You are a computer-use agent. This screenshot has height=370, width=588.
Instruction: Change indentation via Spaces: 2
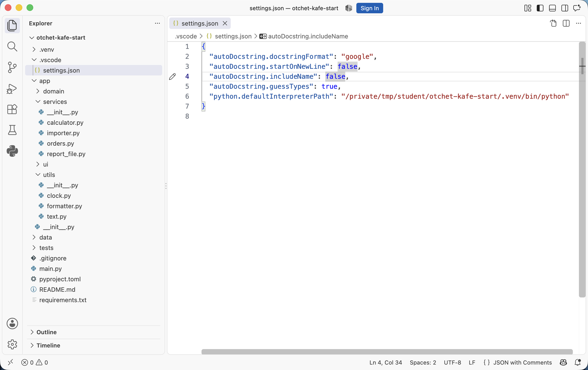pyautogui.click(x=423, y=362)
